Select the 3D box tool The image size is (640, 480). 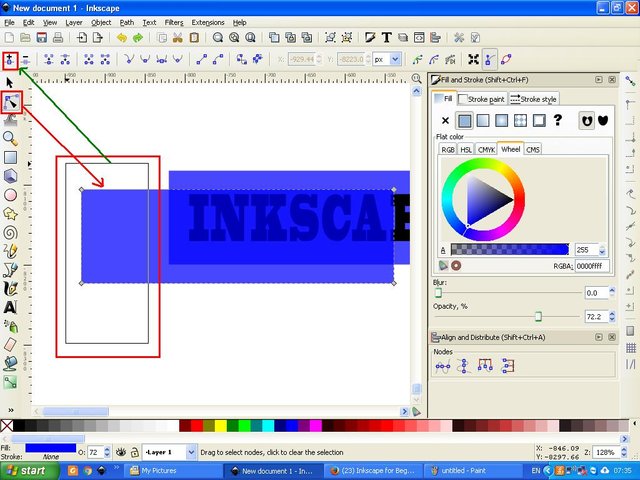(x=10, y=176)
